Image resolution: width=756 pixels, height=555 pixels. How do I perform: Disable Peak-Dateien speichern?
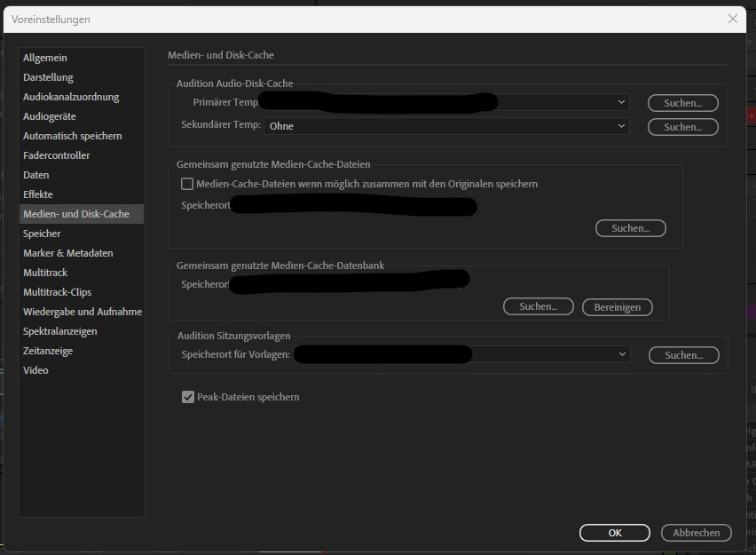[x=187, y=397]
